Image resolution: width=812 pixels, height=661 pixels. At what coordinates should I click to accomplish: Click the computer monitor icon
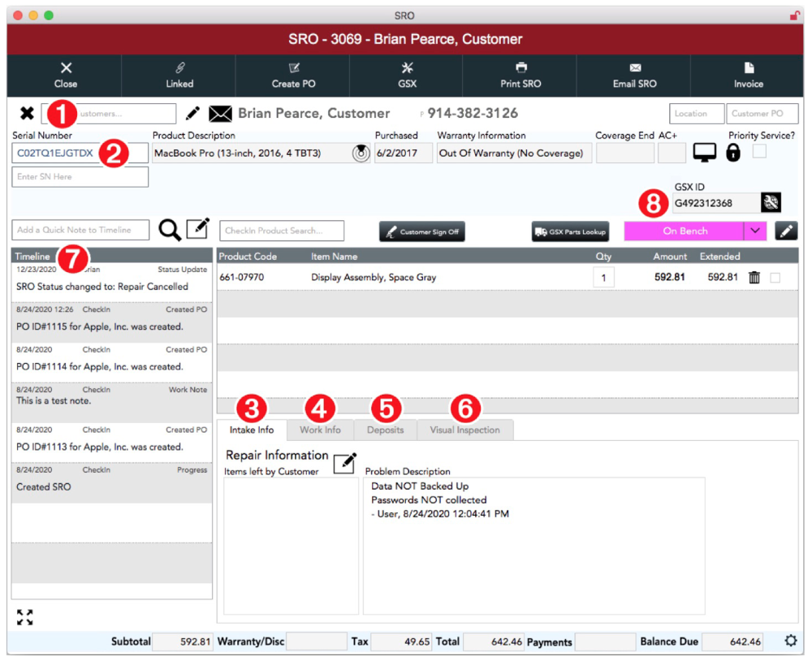(x=705, y=153)
